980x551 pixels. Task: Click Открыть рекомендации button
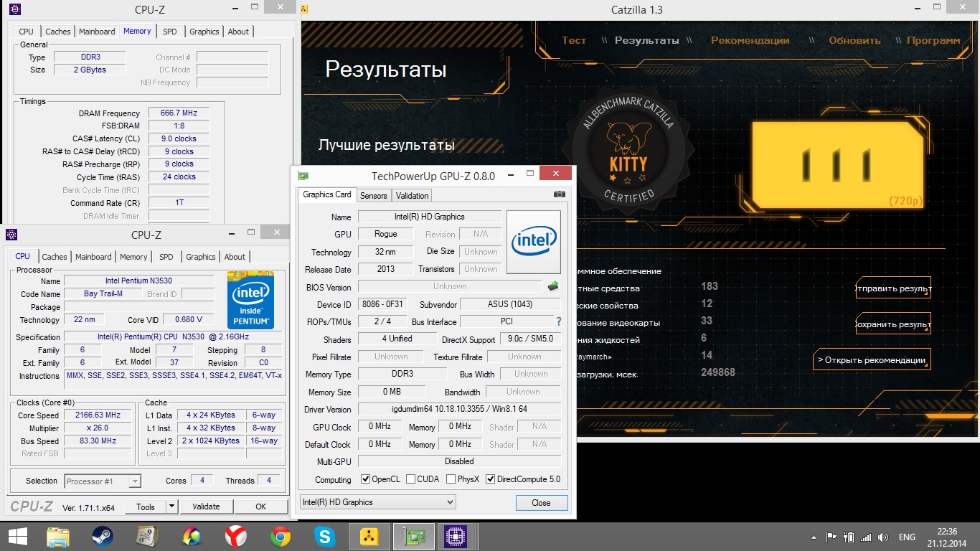coord(872,359)
